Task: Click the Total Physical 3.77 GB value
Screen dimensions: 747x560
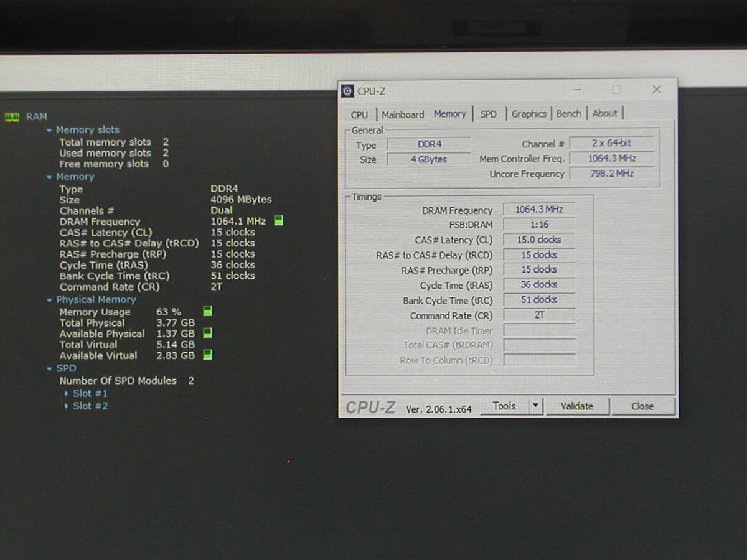Action: (x=176, y=323)
